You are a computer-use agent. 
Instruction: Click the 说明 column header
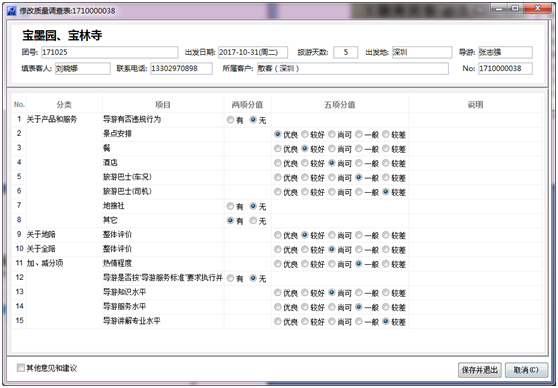coord(475,104)
